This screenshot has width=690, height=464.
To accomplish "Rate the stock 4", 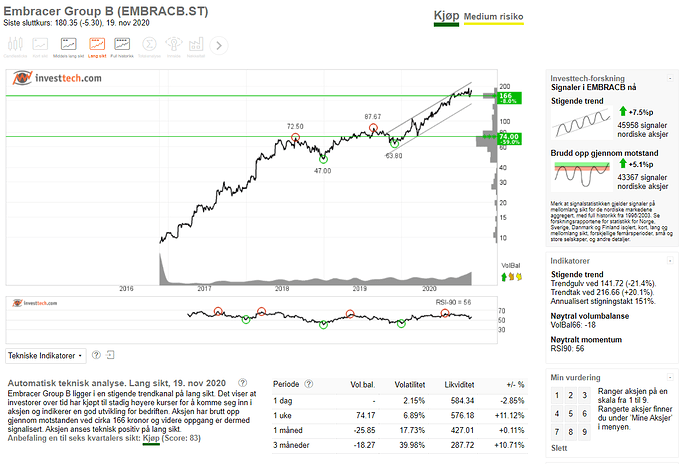I will point(557,414).
